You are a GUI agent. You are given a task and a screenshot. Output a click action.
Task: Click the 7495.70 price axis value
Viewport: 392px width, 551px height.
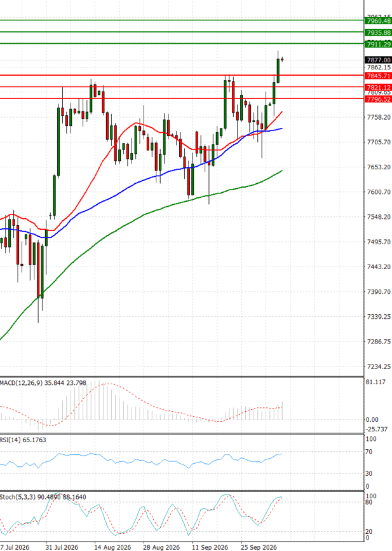coord(379,242)
